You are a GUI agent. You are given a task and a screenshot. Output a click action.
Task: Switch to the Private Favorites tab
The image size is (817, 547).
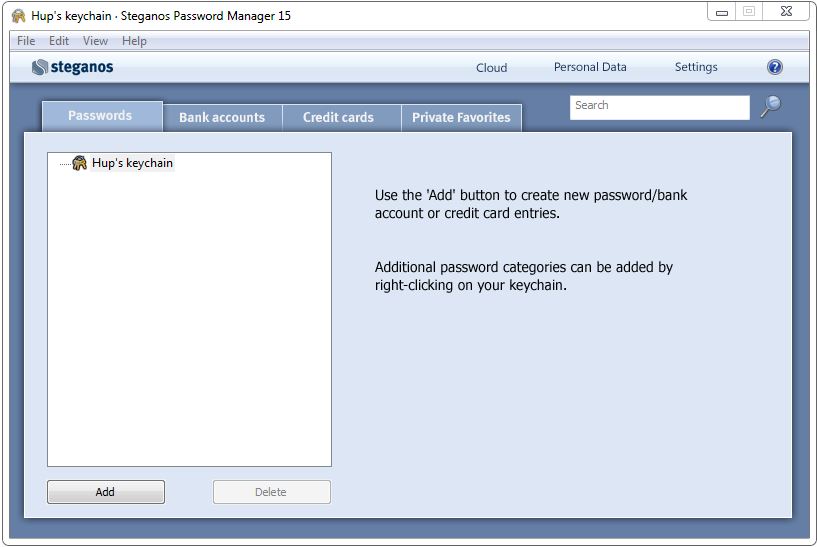point(461,117)
